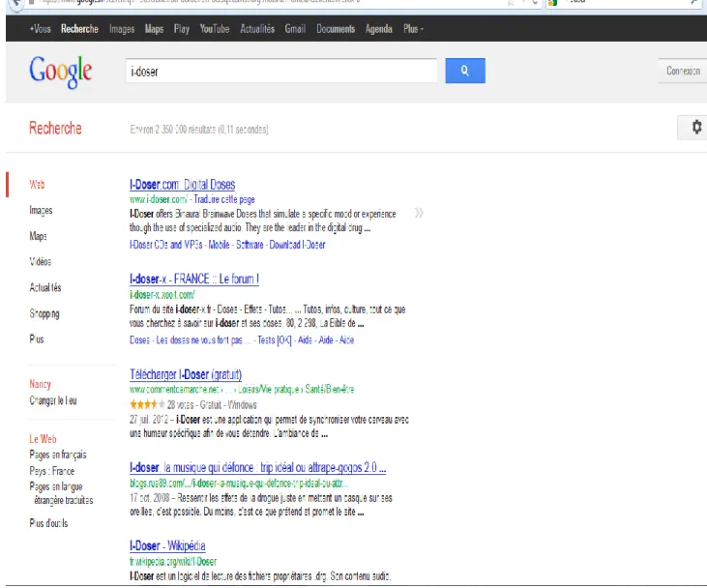Open Agenda in the top bar

[379, 29]
